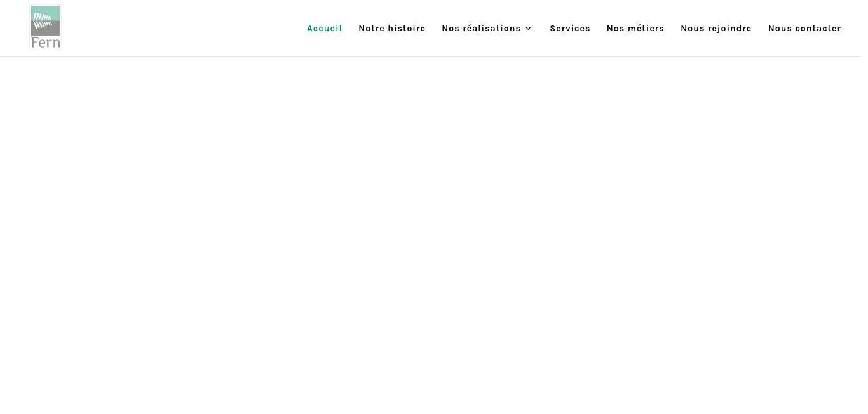Navigate to Nous rejoindre
The width and height of the screenshot is (868, 414).
coord(715,29)
